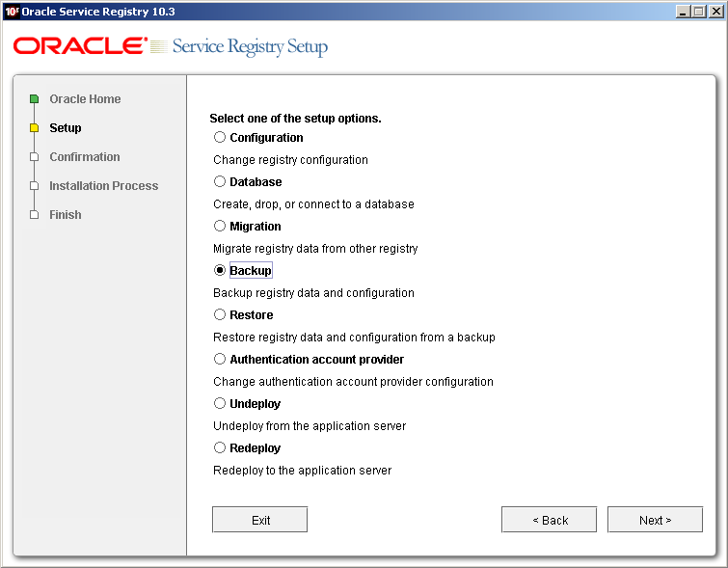Select the Database setup option
This screenshot has width=728, height=568.
(x=220, y=181)
